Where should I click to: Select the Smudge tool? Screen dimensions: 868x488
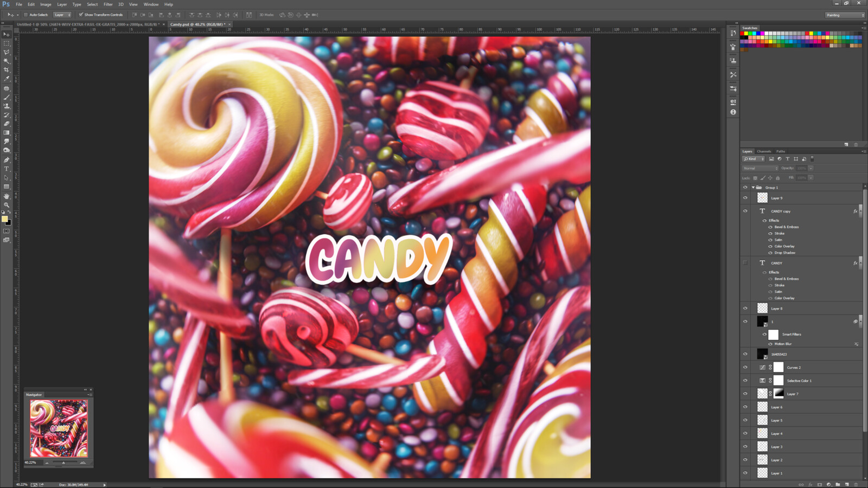[7, 142]
